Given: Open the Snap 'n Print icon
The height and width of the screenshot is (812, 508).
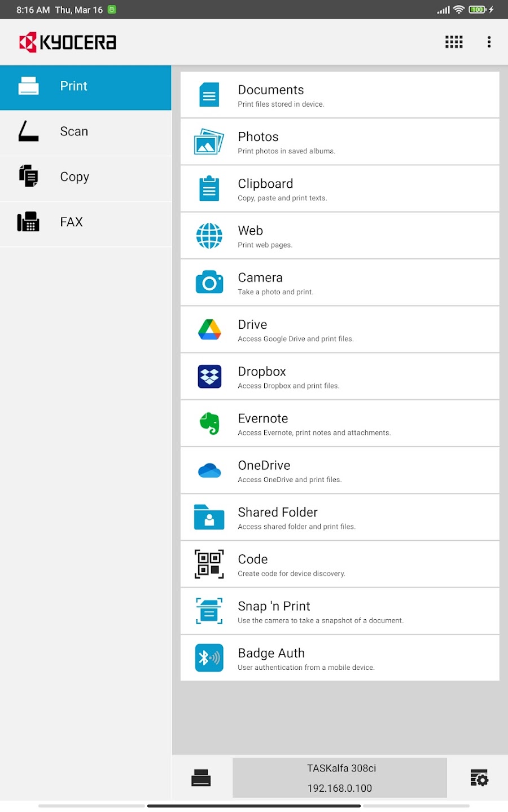Looking at the screenshot, I should tap(209, 611).
